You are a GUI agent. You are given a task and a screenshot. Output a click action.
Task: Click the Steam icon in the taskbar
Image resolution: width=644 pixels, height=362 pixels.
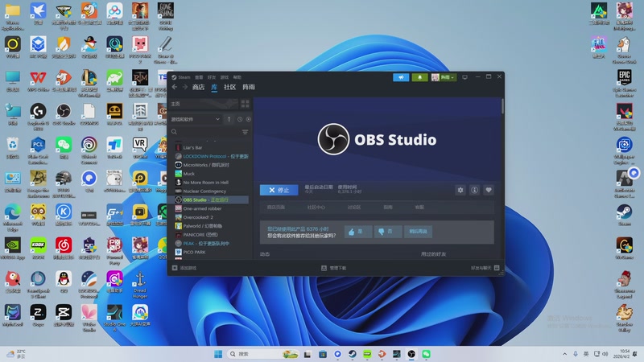pyautogui.click(x=353, y=354)
